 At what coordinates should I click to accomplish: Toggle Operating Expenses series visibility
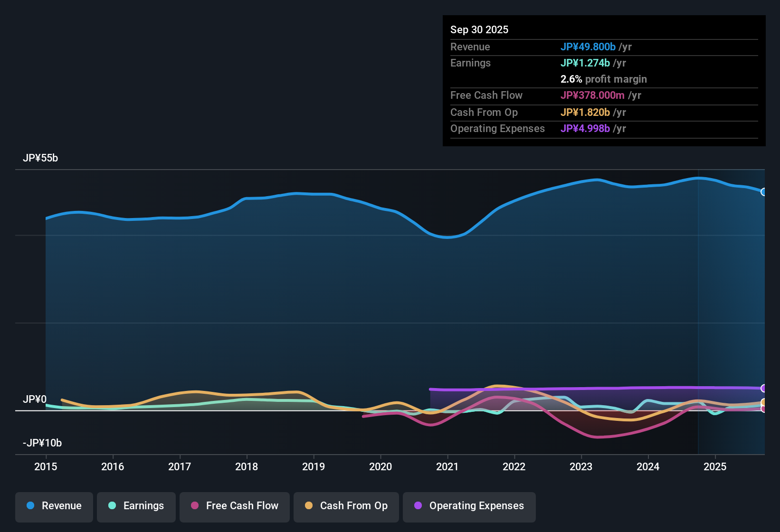[x=469, y=506]
